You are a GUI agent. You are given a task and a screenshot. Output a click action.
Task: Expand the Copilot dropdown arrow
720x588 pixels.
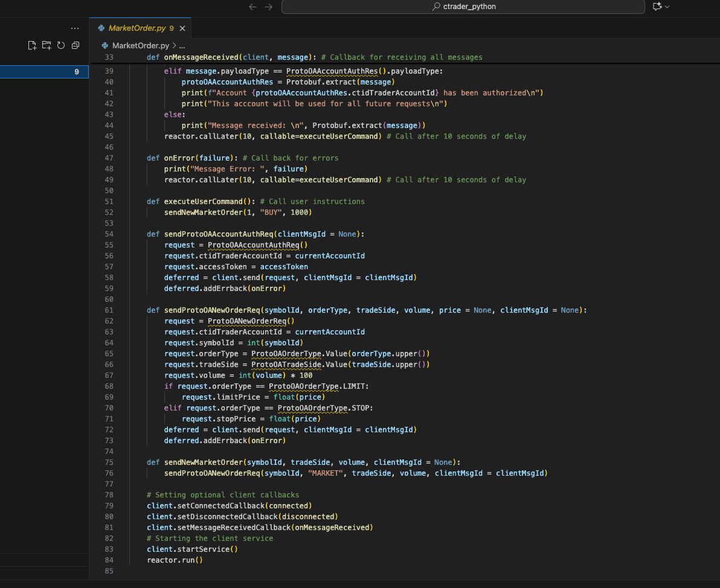click(x=667, y=7)
